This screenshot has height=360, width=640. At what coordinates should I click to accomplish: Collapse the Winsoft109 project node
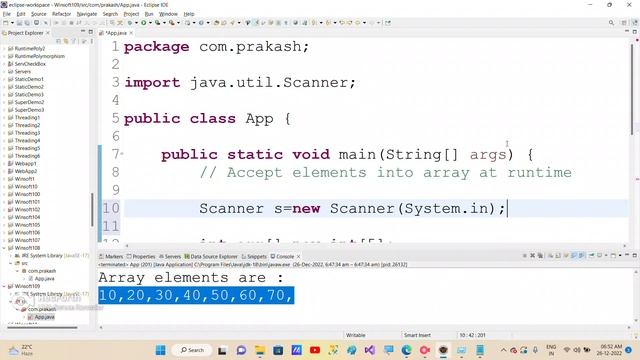pyautogui.click(x=4, y=286)
